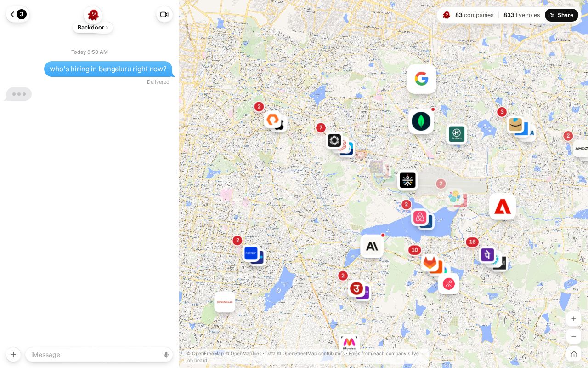Select the red Devanagari letter logo marker

pyautogui.click(x=356, y=288)
